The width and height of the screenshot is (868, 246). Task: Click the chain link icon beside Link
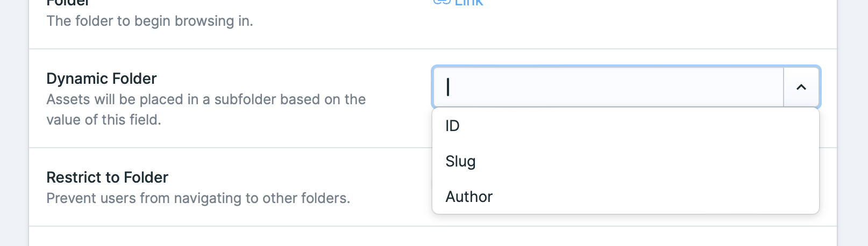click(442, 2)
